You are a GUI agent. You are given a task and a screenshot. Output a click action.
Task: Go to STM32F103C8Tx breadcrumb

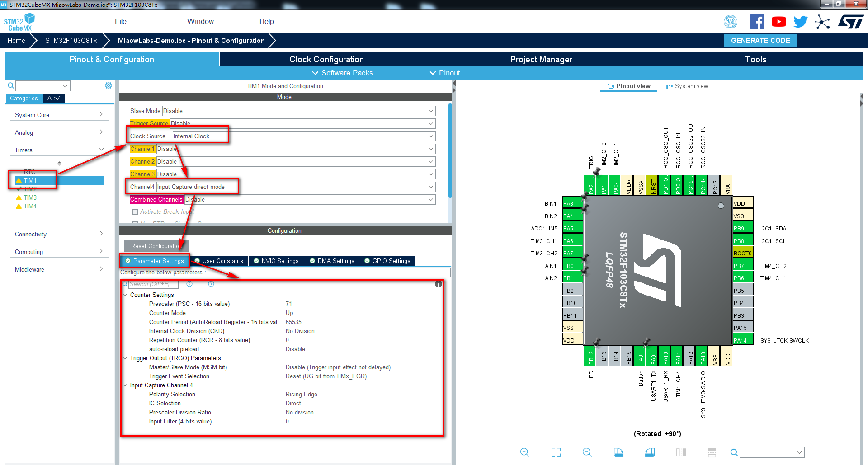coord(71,40)
